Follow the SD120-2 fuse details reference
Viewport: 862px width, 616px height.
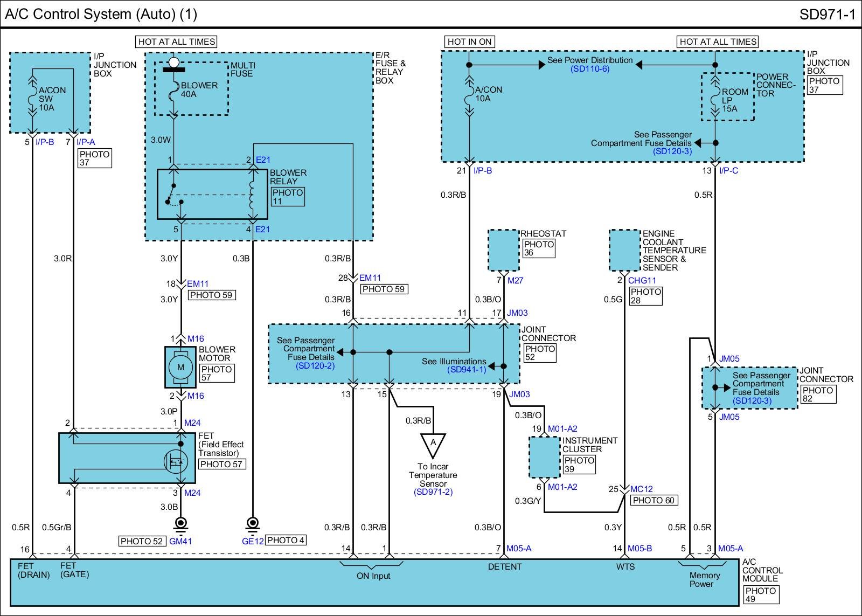[315, 366]
